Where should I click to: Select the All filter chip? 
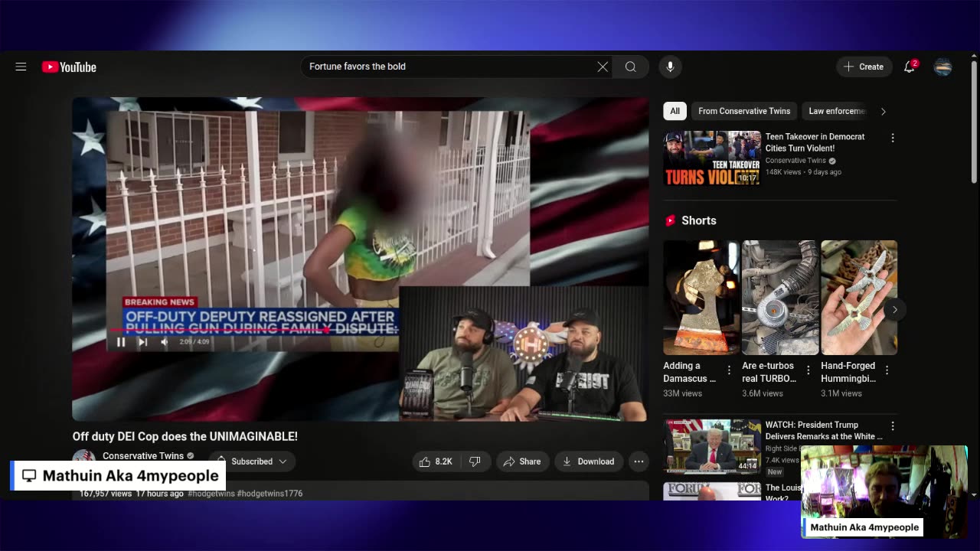click(675, 111)
